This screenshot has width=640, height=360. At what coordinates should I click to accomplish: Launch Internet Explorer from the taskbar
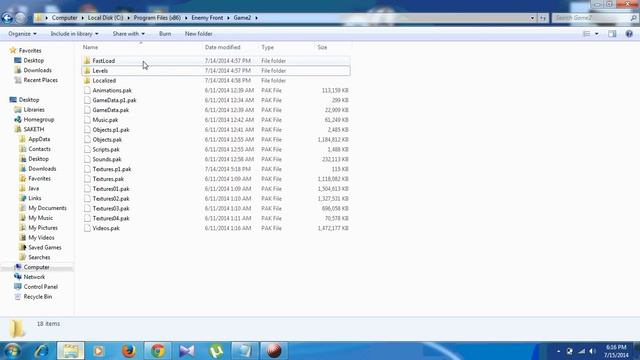[x=41, y=351]
